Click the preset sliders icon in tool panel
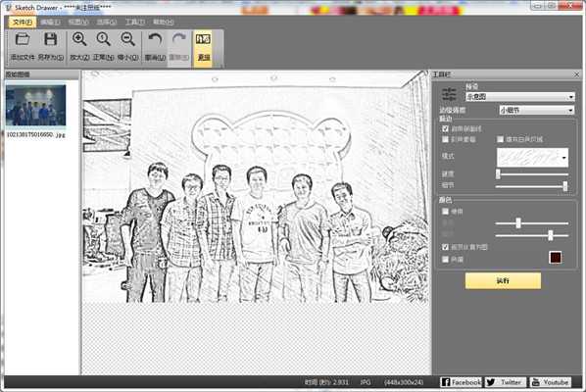The image size is (586, 392). coord(449,94)
